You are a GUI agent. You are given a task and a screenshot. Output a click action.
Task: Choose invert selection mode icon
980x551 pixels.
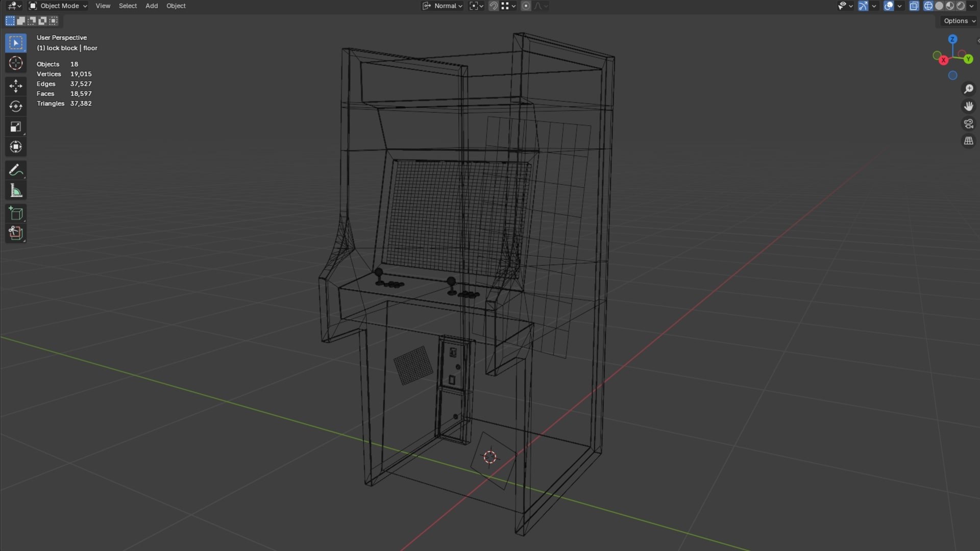tap(42, 21)
